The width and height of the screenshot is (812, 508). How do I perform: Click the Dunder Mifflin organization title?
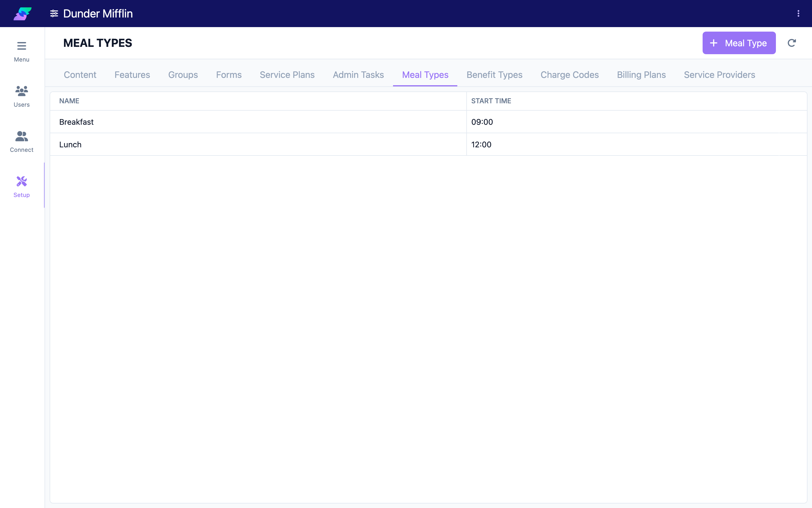click(98, 14)
